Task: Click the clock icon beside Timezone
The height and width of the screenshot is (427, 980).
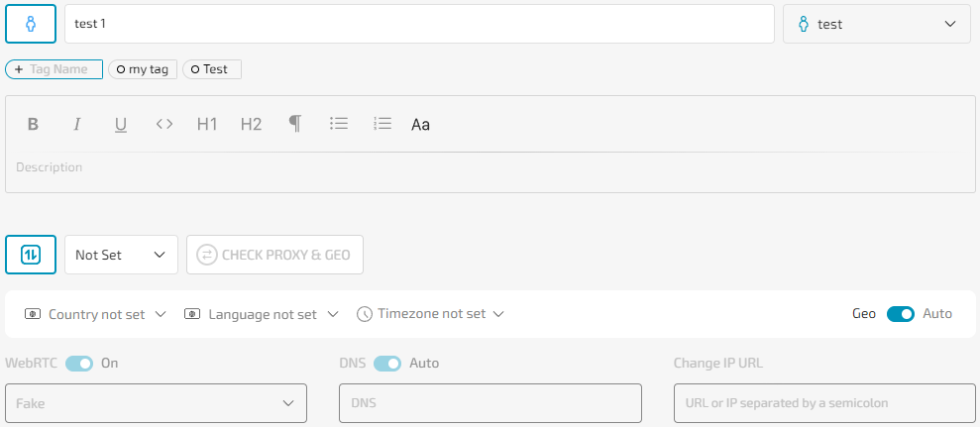Action: 365,314
